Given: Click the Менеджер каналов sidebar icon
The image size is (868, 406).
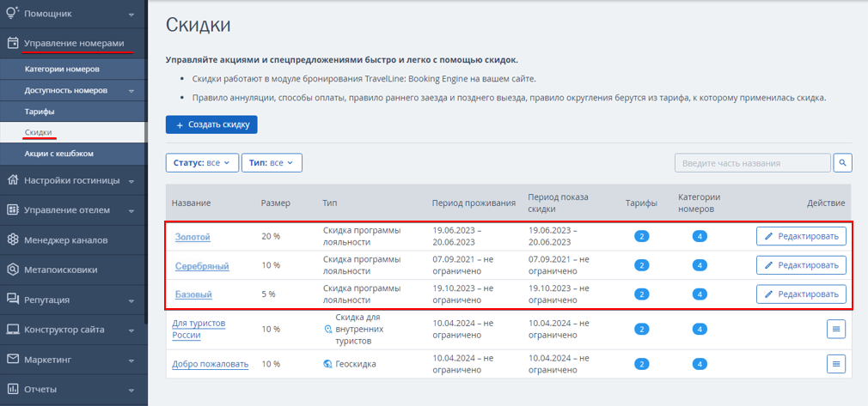Looking at the screenshot, I should click(x=13, y=239).
